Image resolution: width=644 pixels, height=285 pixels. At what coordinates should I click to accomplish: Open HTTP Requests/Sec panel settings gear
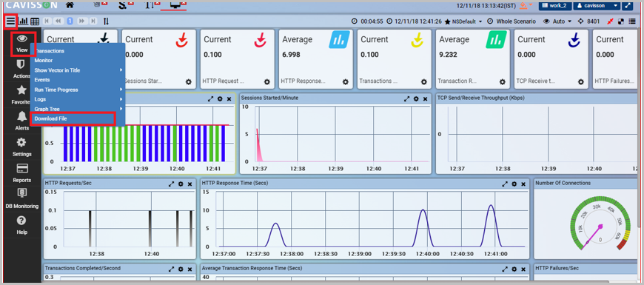181,184
